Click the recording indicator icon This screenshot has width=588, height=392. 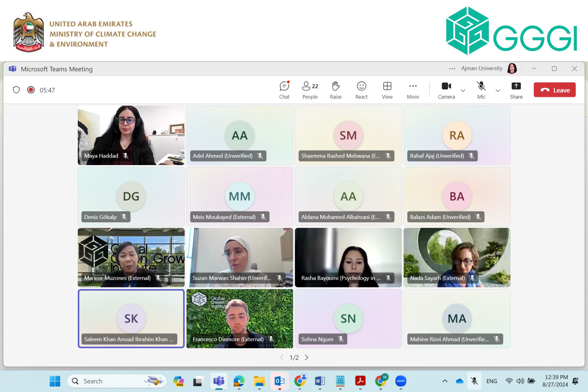point(31,90)
